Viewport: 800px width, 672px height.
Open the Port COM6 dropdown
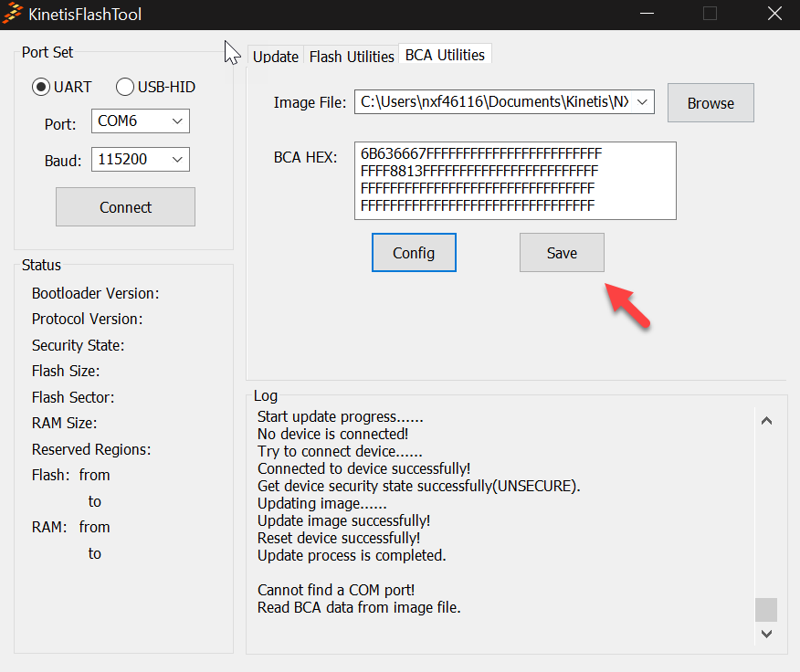pos(141,121)
